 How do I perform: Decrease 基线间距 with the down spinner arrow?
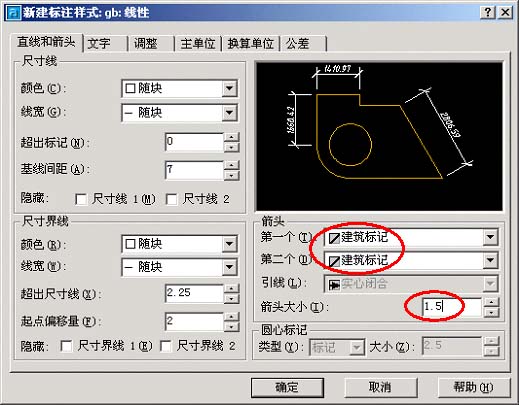232,176
